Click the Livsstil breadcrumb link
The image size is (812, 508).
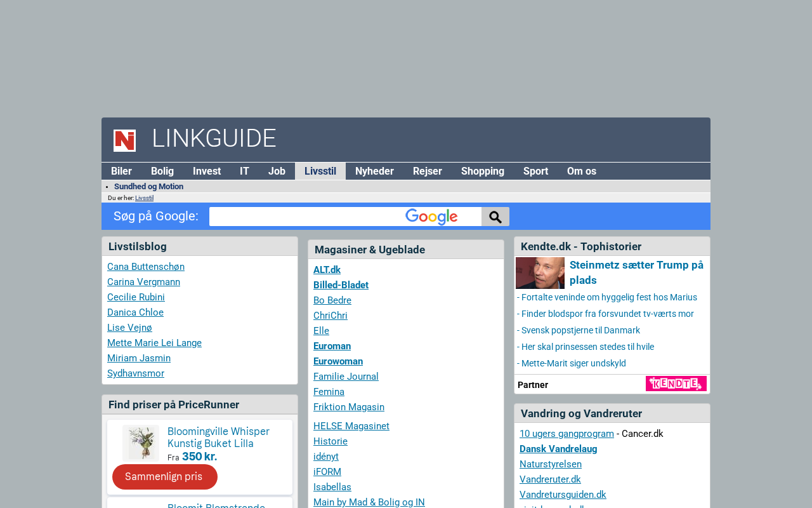(x=144, y=198)
